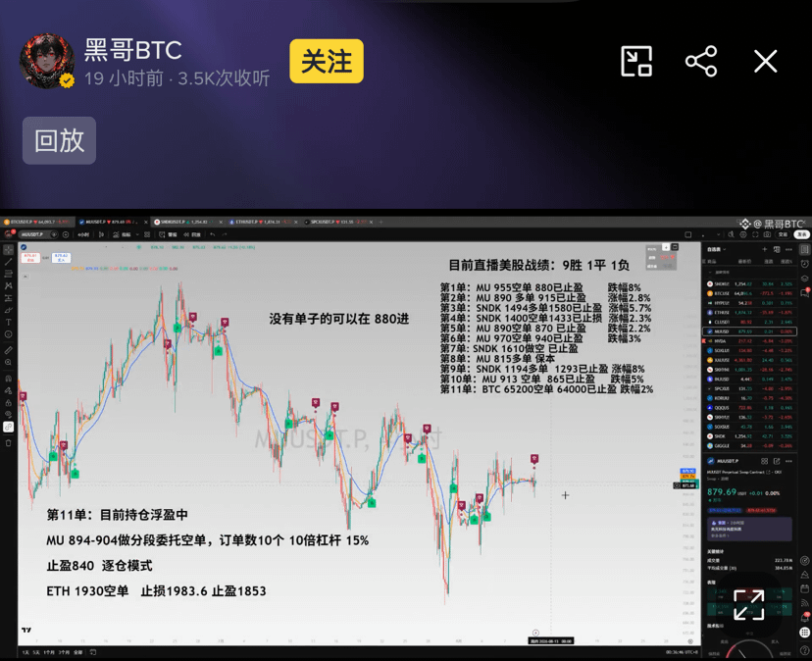Delete drawings with the trash icon
The width and height of the screenshot is (812, 661).
click(8, 443)
